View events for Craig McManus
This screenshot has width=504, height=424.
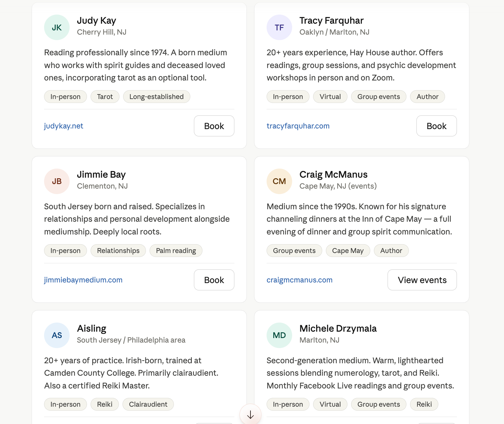(x=422, y=280)
